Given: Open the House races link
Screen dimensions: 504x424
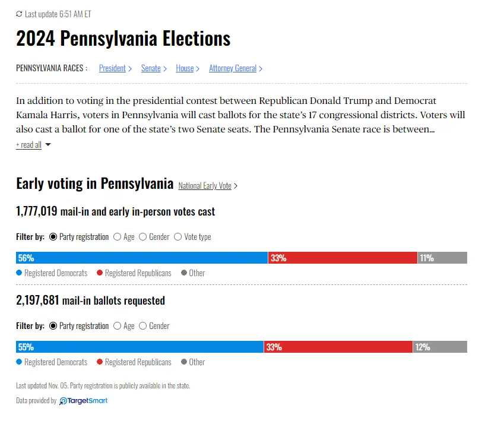Looking at the screenshot, I should click(x=185, y=68).
